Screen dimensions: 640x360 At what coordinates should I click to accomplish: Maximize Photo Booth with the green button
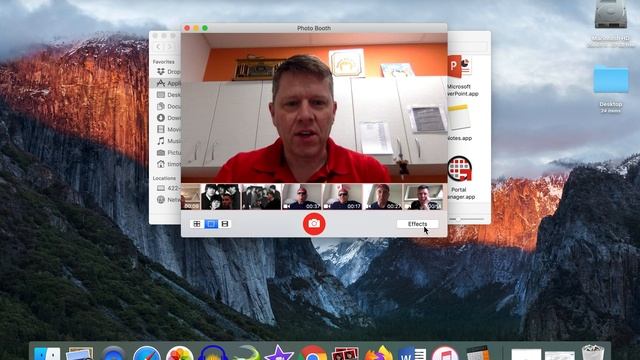(x=205, y=28)
